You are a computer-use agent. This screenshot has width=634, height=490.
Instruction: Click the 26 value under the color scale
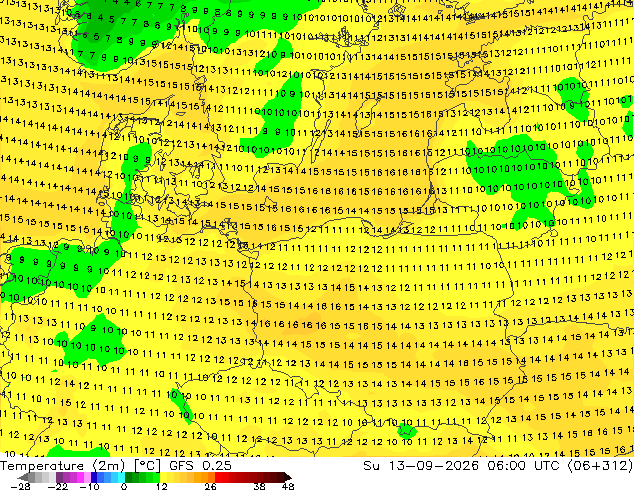210,486
